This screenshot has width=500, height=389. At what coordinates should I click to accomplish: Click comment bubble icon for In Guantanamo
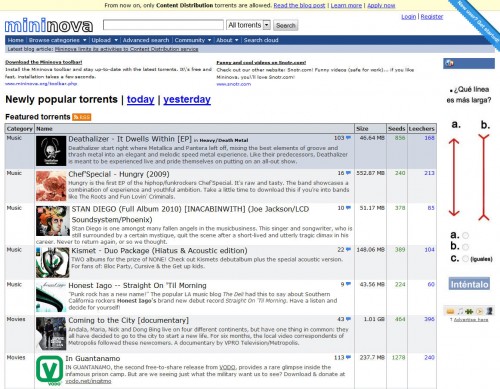point(348,357)
